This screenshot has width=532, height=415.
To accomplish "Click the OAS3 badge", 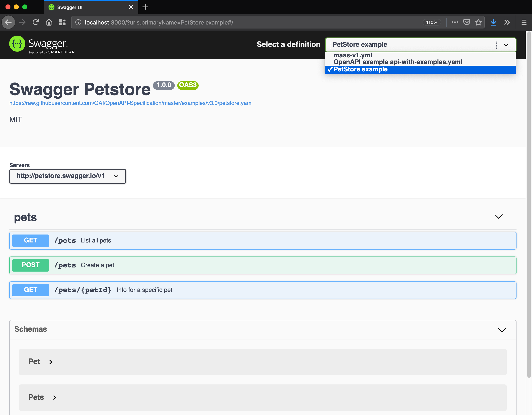I will tap(188, 85).
